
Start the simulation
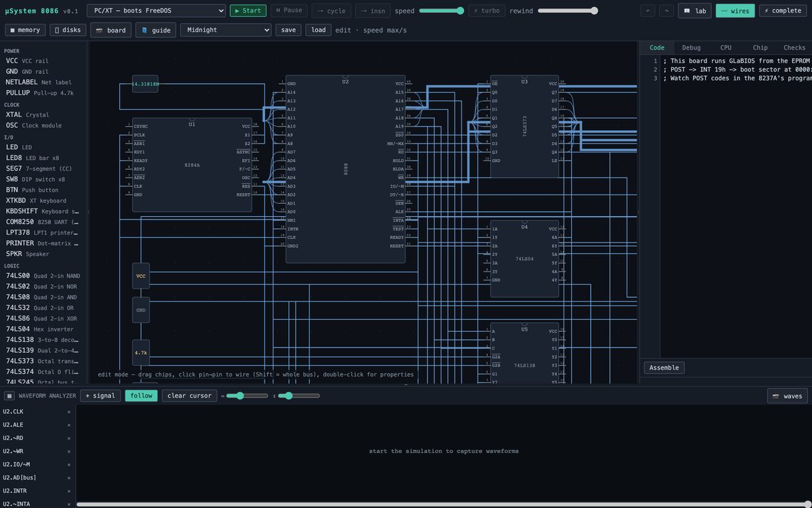coord(248,11)
